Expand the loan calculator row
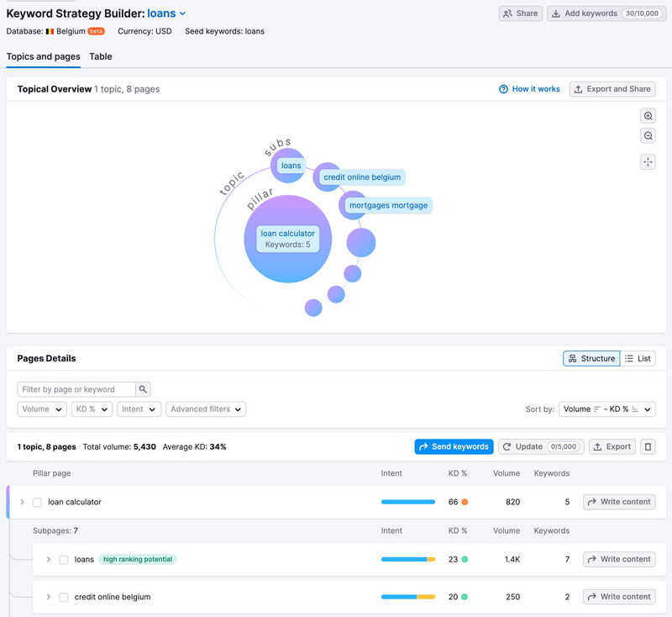 tap(23, 502)
